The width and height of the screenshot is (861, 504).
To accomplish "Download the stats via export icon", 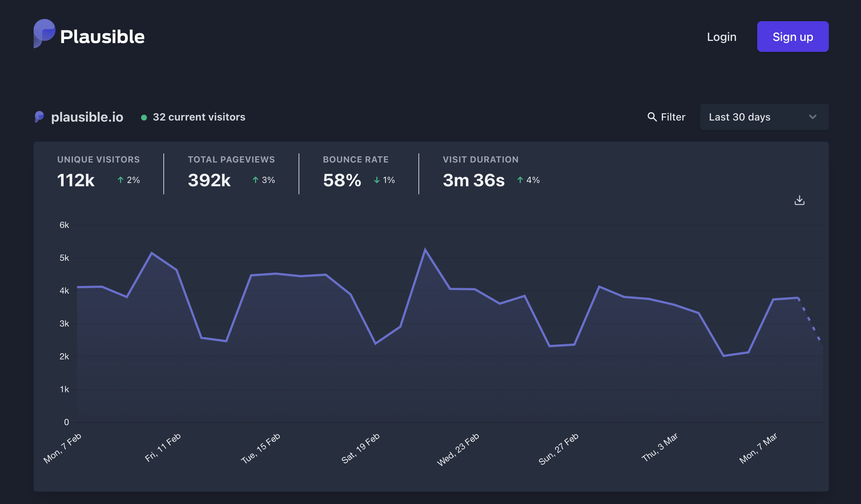I will [x=800, y=200].
